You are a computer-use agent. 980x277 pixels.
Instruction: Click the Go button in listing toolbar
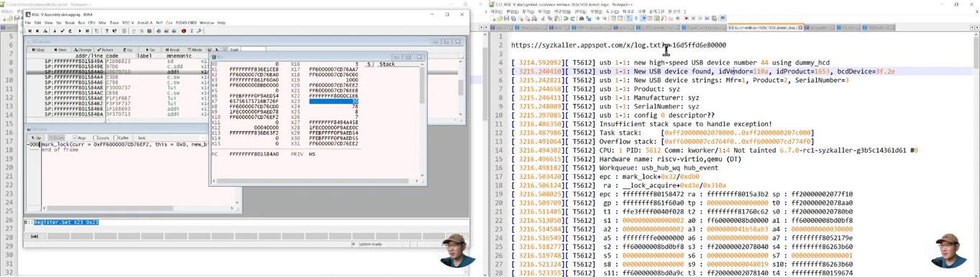[150, 50]
